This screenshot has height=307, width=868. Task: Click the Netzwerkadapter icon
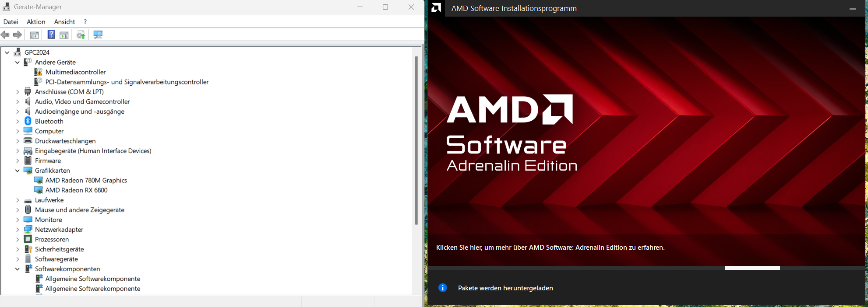click(x=28, y=229)
